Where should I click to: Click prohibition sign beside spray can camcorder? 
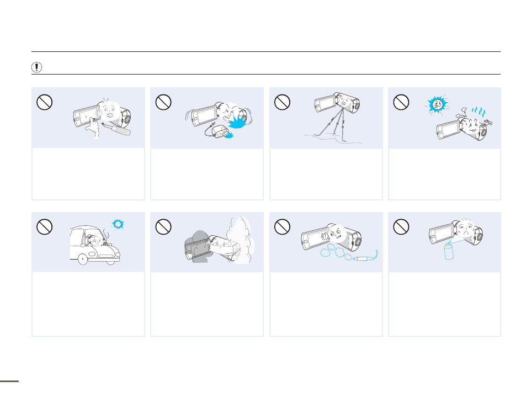(401, 227)
